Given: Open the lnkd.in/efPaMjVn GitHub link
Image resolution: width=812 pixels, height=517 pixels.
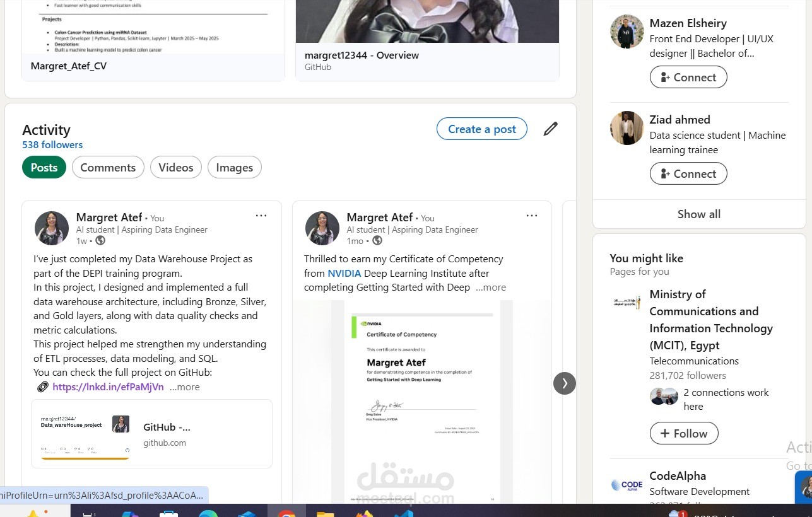Looking at the screenshot, I should click(108, 387).
